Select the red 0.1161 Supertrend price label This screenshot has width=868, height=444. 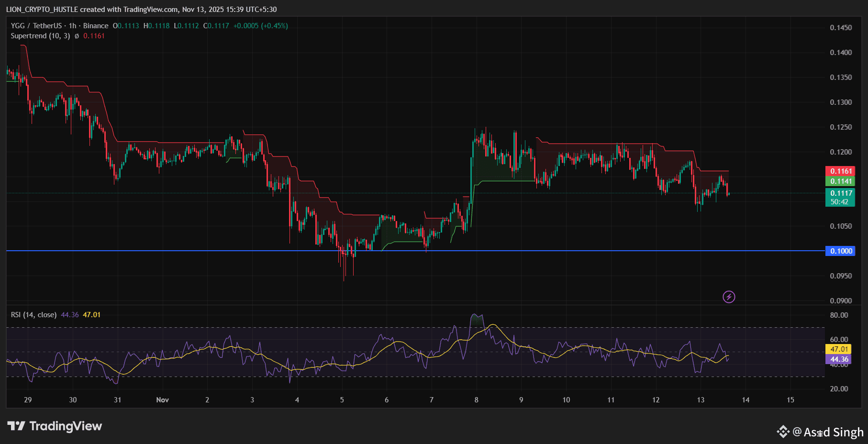pyautogui.click(x=840, y=171)
